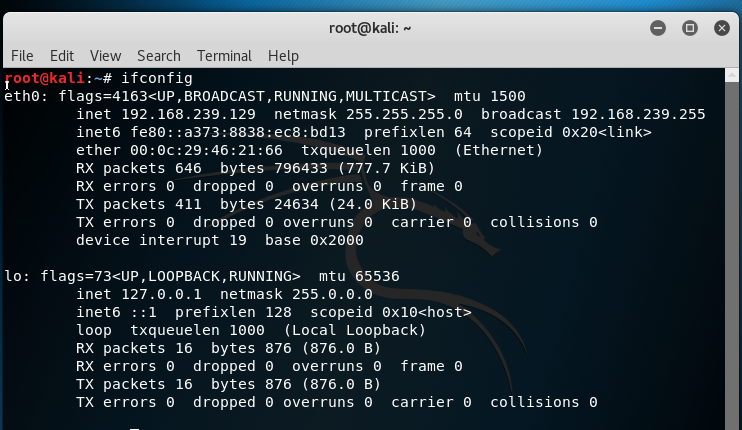Click the root@kali title bar
Viewport: 742px width, 430px height.
370,27
